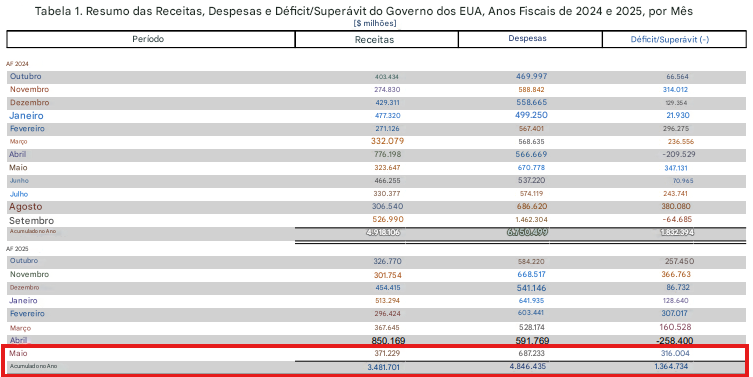
Task: Click the Período column header
Action: pyautogui.click(x=148, y=39)
